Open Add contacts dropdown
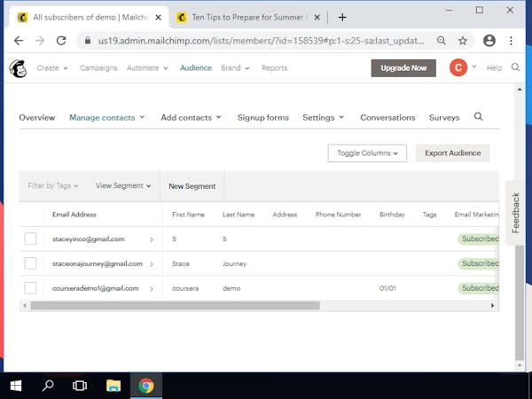The image size is (532, 399). click(x=191, y=117)
